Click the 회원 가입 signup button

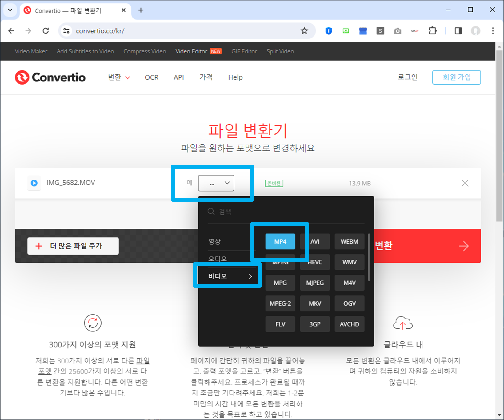456,77
